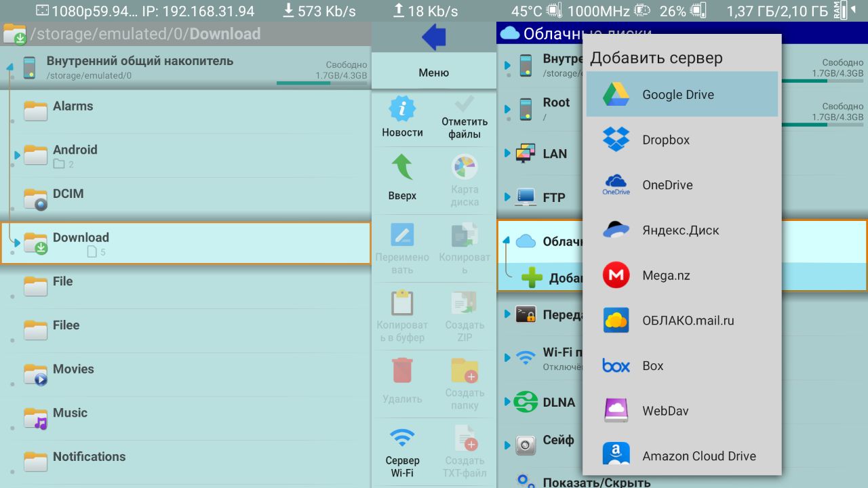
Task: Expand the DLNA entry
Action: click(x=507, y=402)
